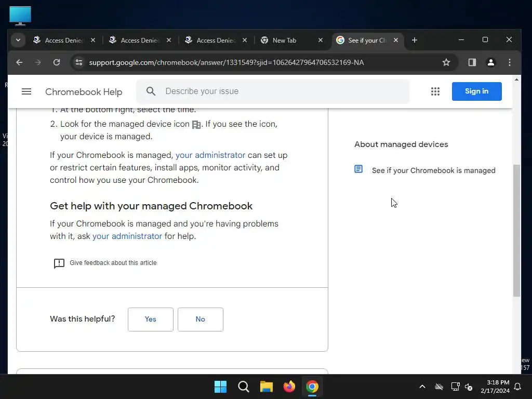The image size is (532, 399).
Task: Click the feedback exclamation bubble icon
Action: [x=59, y=263]
